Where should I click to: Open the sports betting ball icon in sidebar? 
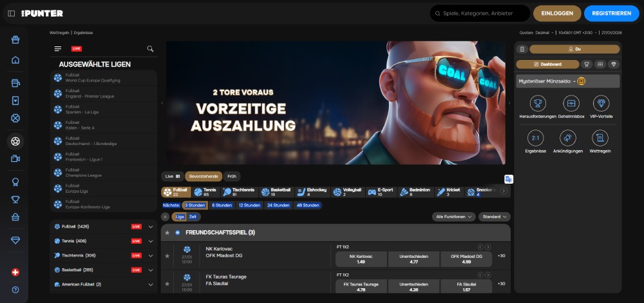click(15, 141)
